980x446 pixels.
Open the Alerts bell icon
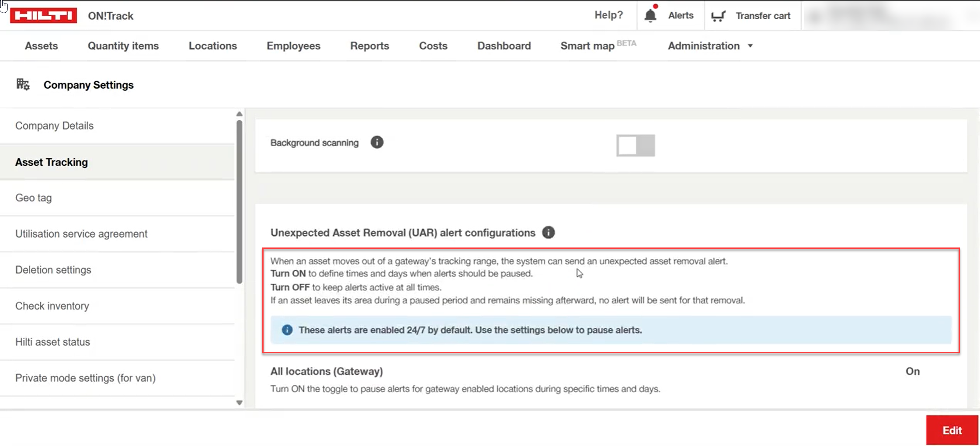(x=650, y=15)
